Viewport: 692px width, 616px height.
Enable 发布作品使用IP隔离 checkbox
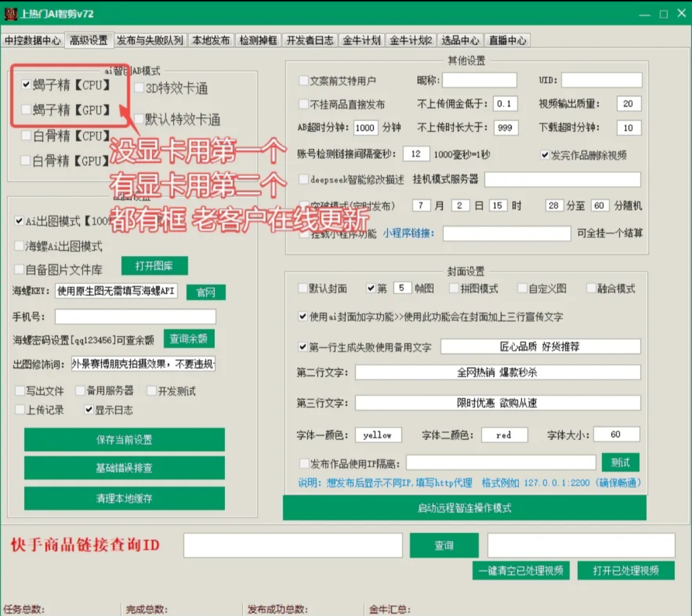pyautogui.click(x=304, y=463)
